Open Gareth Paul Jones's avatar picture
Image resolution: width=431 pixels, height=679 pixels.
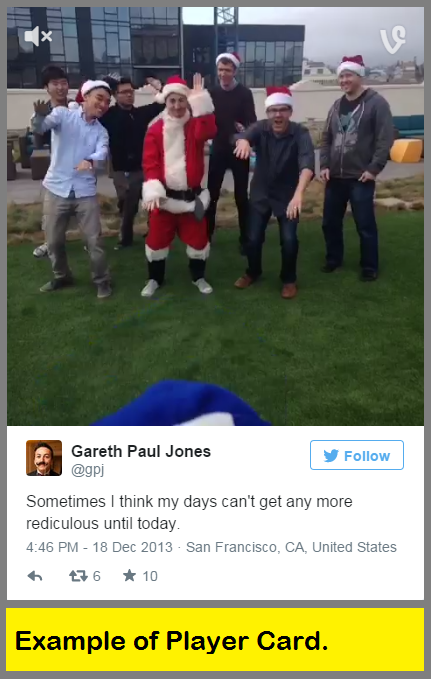pos(44,458)
